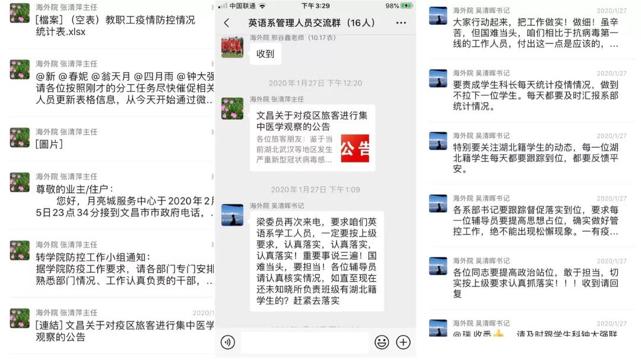Tap the plus icon for attachments
Viewport: 641px width, 364px height.
pos(403,342)
